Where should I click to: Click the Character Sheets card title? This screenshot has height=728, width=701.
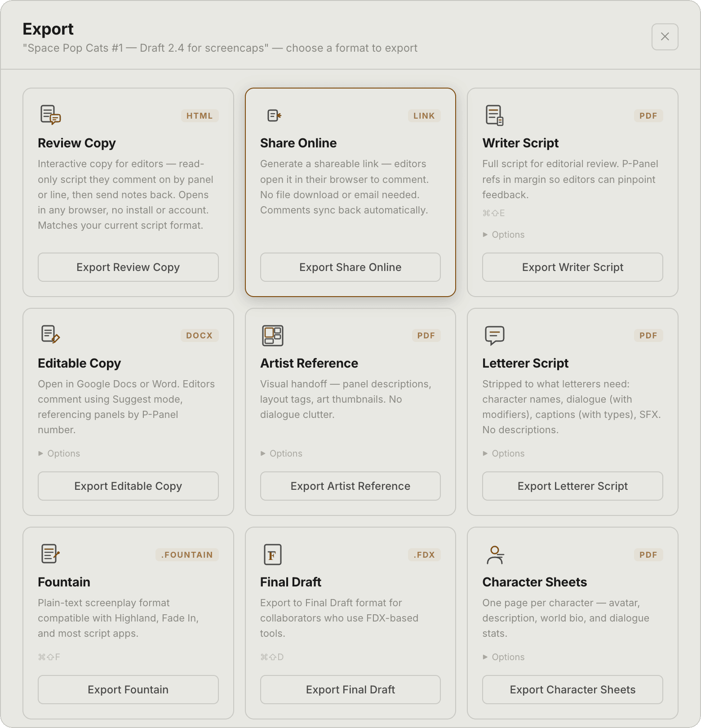click(534, 582)
